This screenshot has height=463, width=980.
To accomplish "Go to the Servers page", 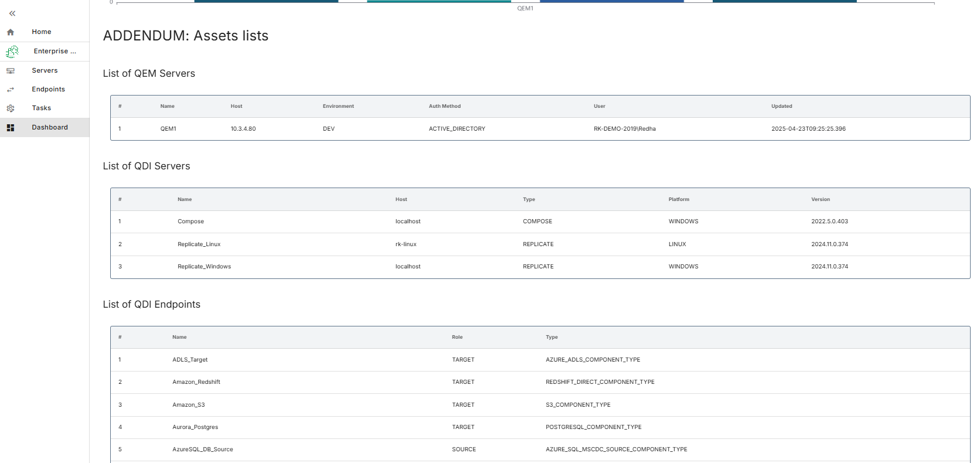I will pos(45,71).
